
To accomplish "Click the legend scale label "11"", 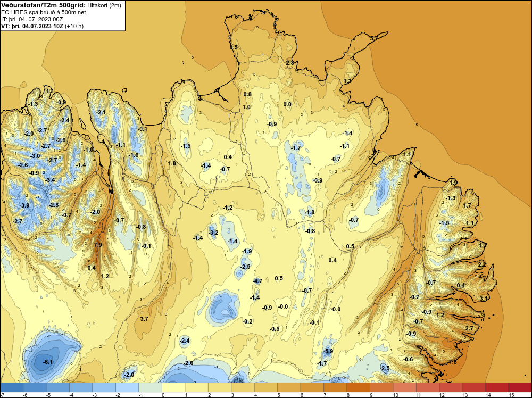I will click(x=419, y=395).
